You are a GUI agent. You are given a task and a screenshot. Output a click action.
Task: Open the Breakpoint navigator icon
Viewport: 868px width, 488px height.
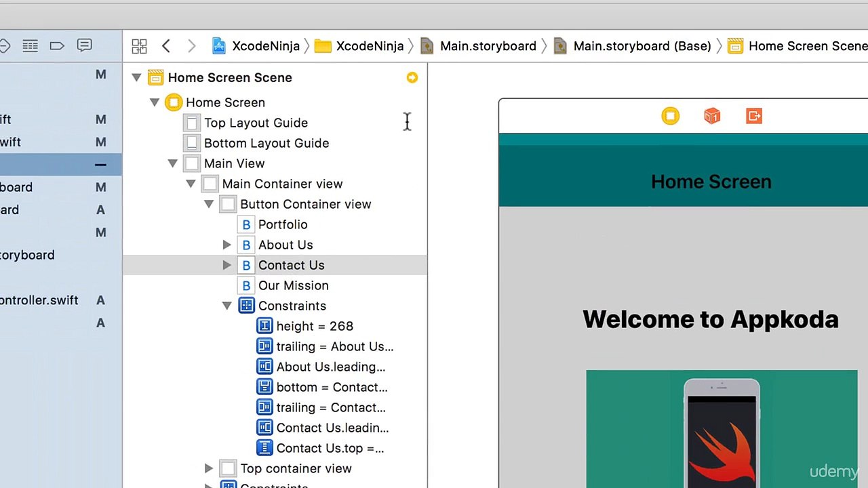point(57,46)
